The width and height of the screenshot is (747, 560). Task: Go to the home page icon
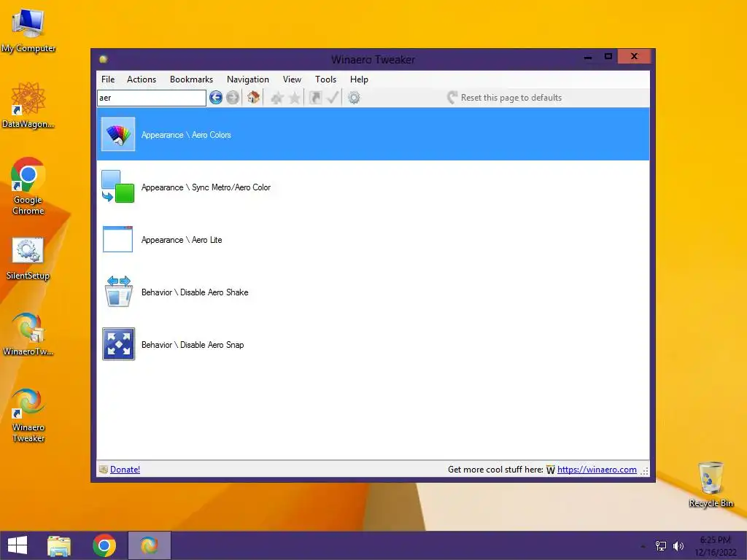tap(253, 98)
